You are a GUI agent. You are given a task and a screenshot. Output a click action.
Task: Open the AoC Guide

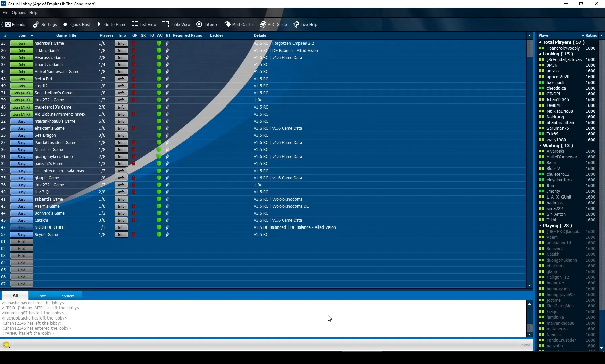coord(273,24)
